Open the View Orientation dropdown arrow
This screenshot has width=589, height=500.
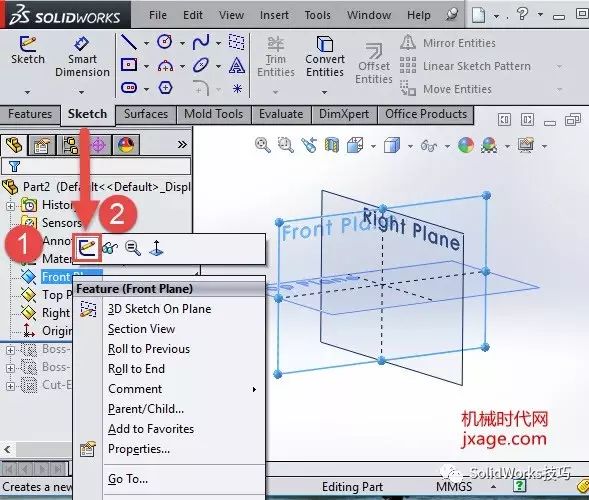tap(373, 147)
